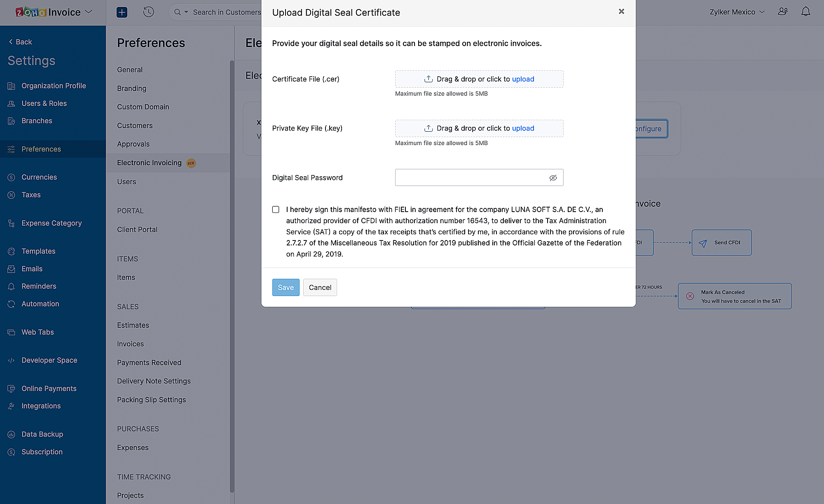Select the Taxes settings icon
Viewport: 824px width, 504px height.
point(11,195)
